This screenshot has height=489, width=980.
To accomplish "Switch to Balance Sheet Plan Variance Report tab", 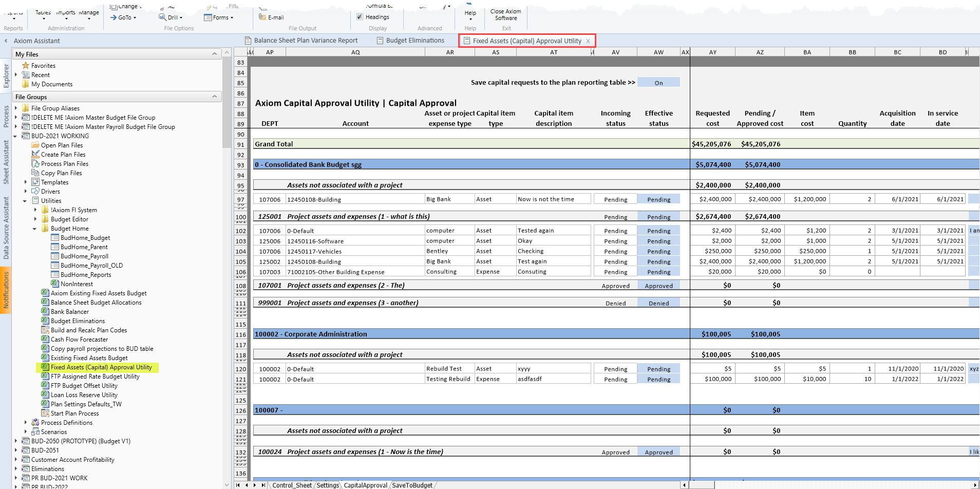I will (x=301, y=41).
